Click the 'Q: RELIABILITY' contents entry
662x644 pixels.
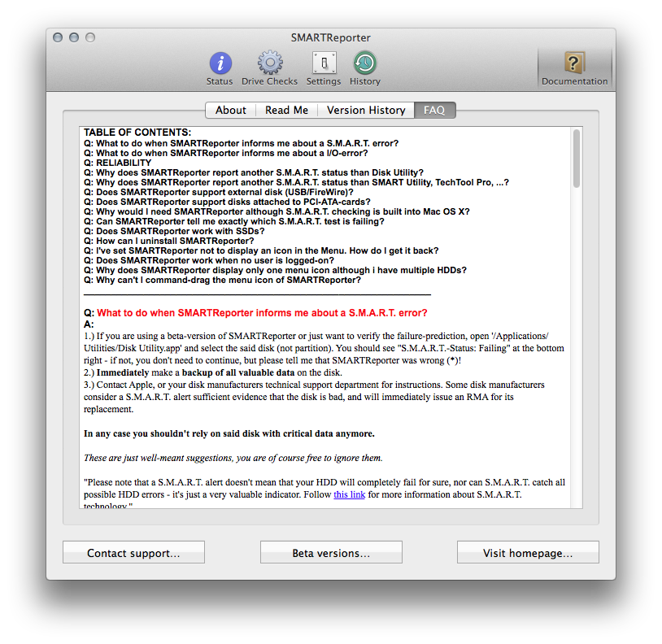(117, 163)
